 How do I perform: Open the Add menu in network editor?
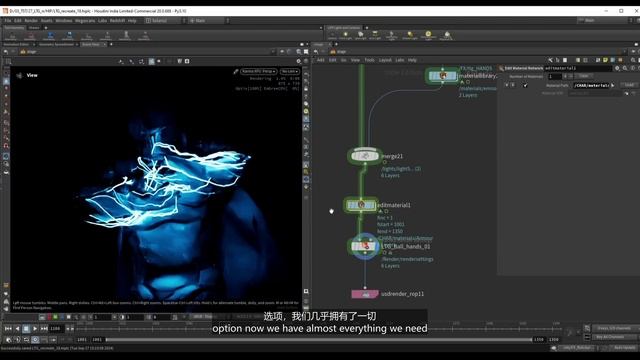[x=321, y=60]
